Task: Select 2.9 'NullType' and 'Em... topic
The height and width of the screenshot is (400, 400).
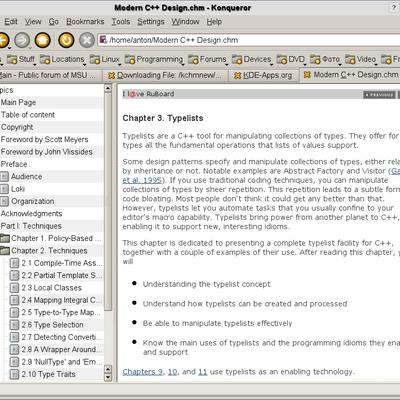Action: pos(61,362)
